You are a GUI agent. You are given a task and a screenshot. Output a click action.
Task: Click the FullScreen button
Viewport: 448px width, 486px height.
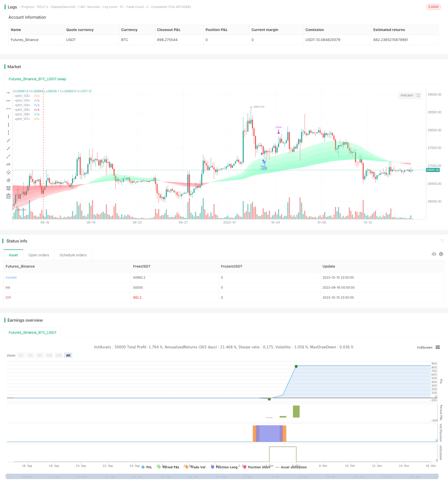tap(425, 347)
